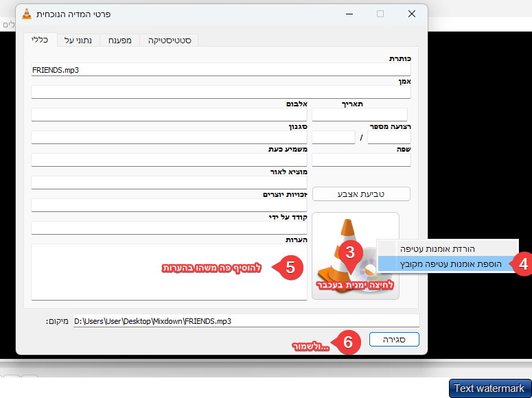This screenshot has height=398, width=532.
Task: Click inside the הערות comments text area
Action: click(169, 272)
